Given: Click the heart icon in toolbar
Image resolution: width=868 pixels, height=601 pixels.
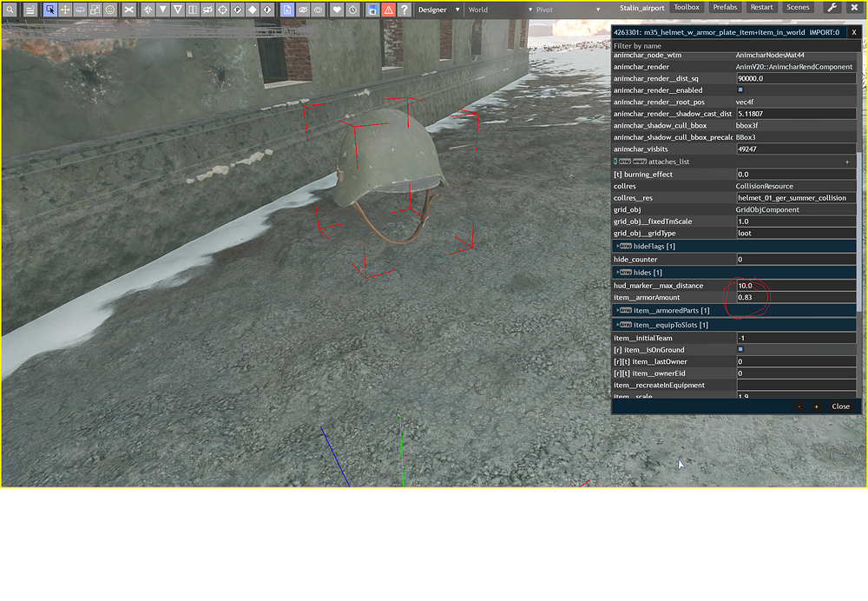Looking at the screenshot, I should click(x=337, y=10).
